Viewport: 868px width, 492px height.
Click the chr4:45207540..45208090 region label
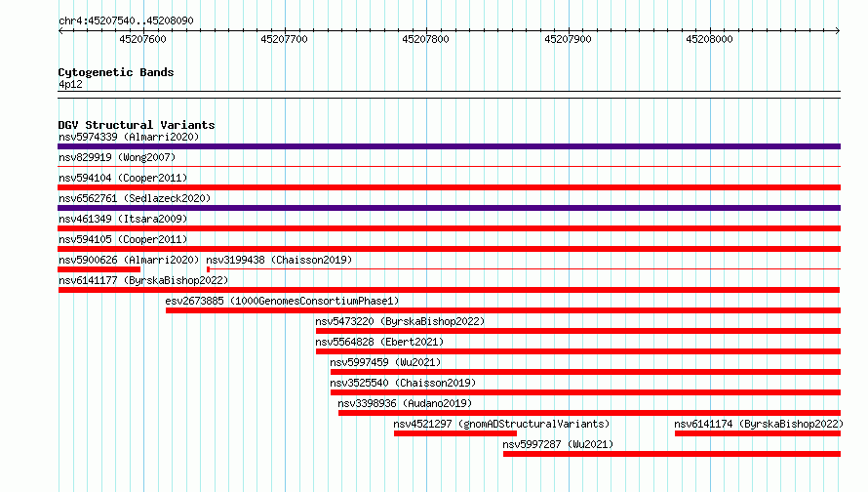126,20
